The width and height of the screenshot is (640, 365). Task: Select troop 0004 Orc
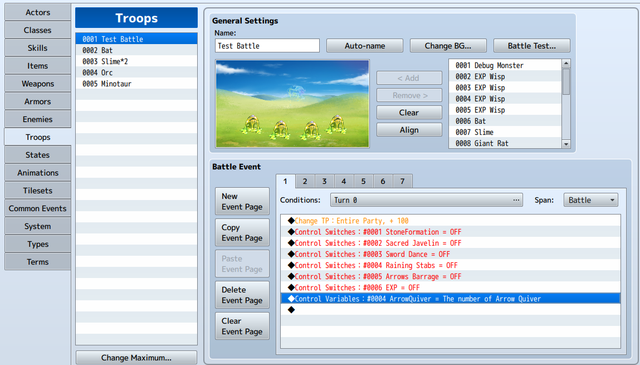point(136,72)
